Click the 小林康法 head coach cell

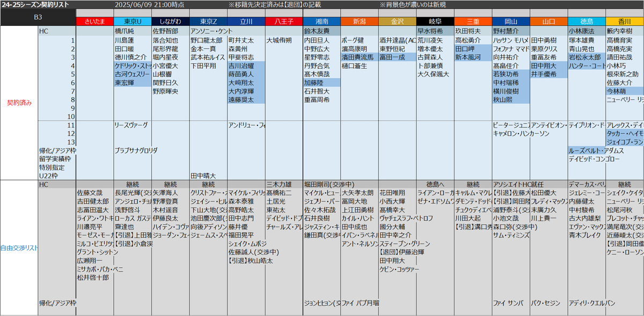(586, 31)
